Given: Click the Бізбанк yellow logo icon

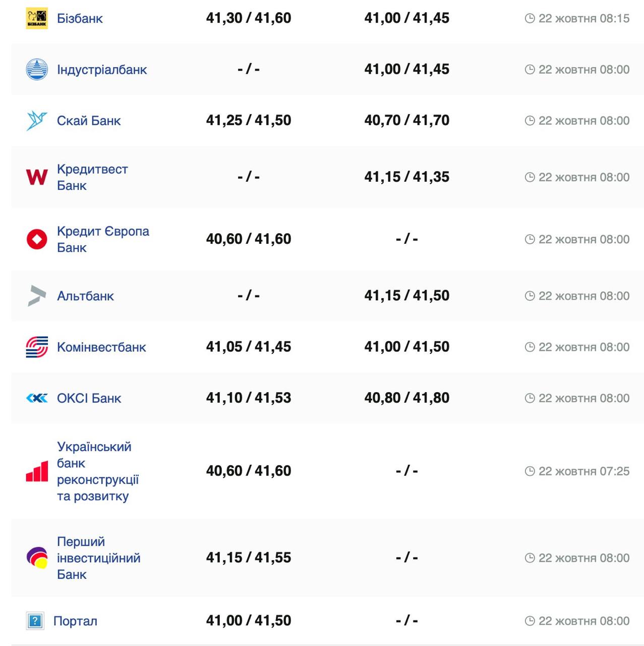Looking at the screenshot, I should click(37, 19).
